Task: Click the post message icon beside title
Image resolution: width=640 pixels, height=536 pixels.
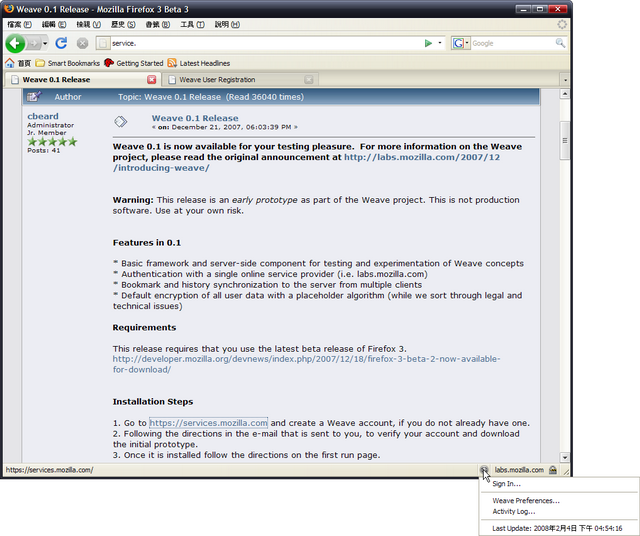Action: [x=120, y=121]
